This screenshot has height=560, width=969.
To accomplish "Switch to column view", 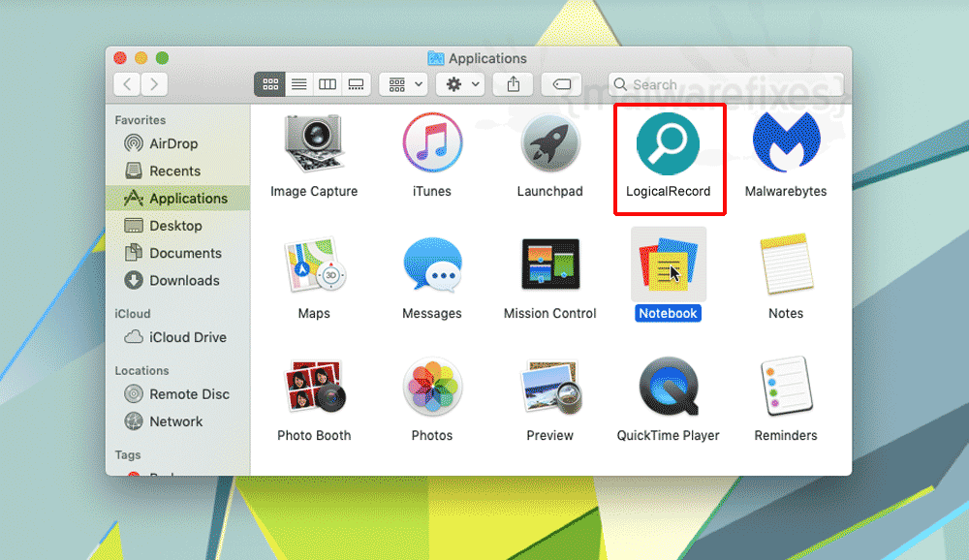I will [328, 84].
